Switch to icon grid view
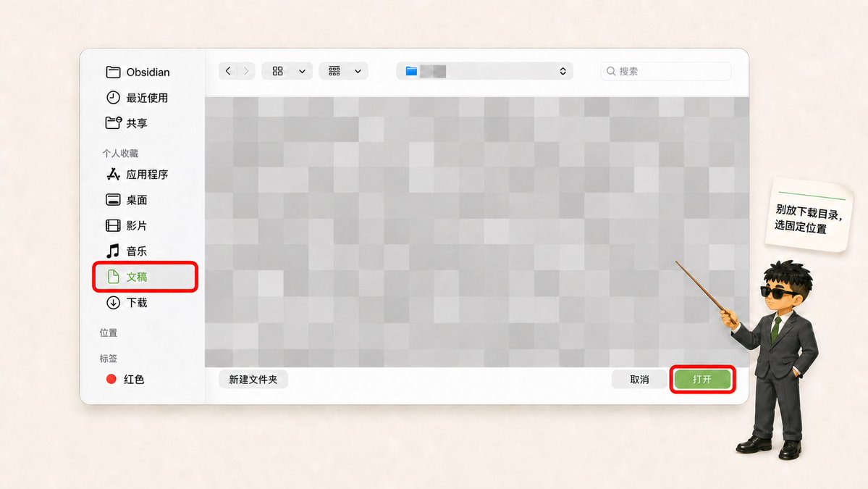The height and width of the screenshot is (489, 868). coord(278,71)
